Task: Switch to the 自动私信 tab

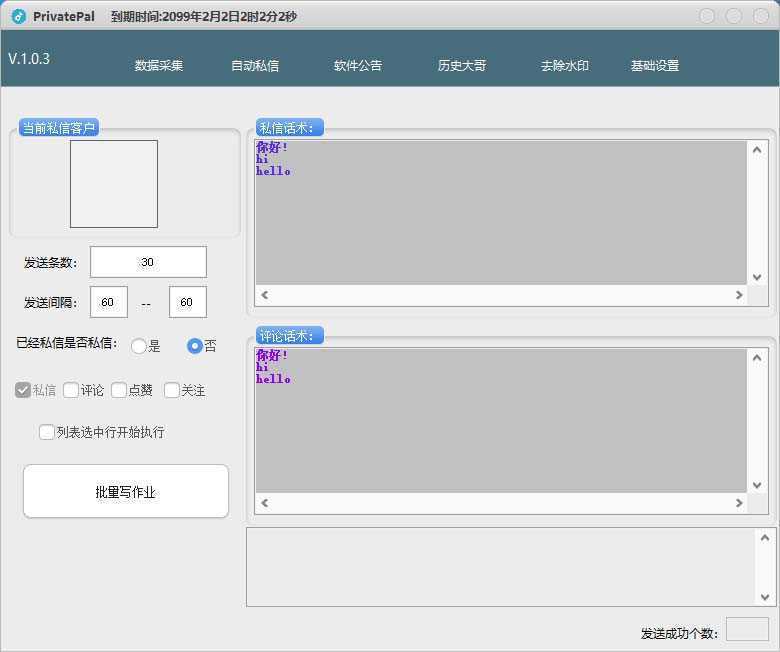Action: 255,65
